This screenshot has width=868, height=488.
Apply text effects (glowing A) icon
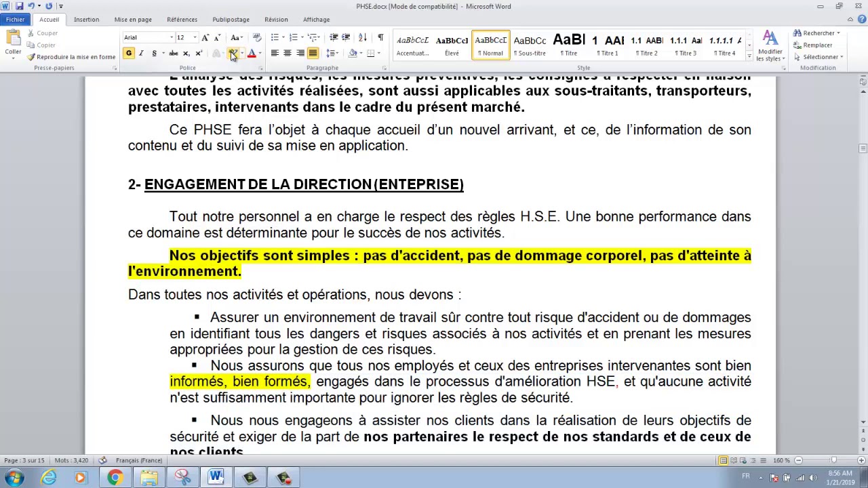(x=217, y=54)
